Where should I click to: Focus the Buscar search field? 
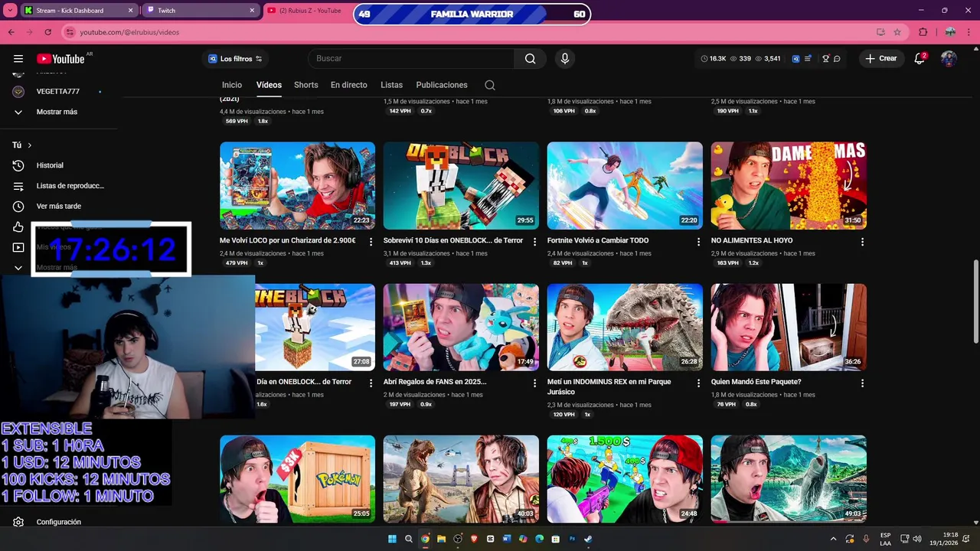pyautogui.click(x=411, y=59)
